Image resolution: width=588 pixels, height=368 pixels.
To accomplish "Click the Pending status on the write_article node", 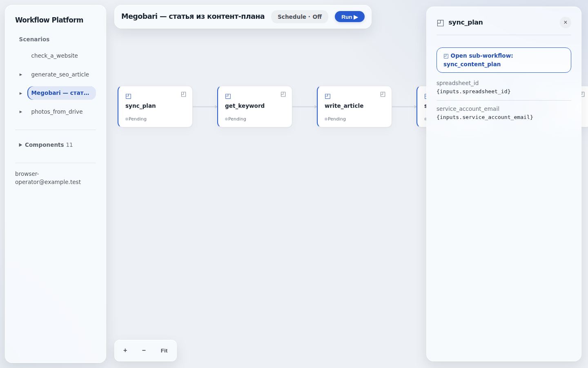I will coord(335,119).
